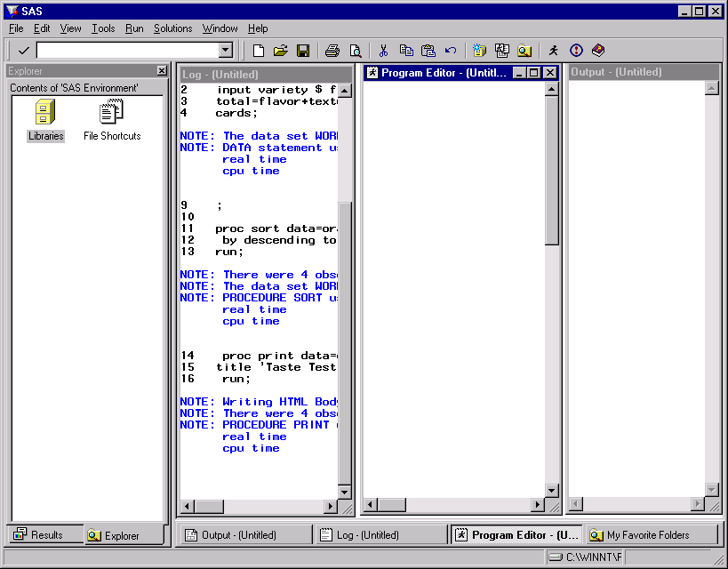Click the Paste clipboard icon
728x569 pixels.
pyautogui.click(x=428, y=51)
